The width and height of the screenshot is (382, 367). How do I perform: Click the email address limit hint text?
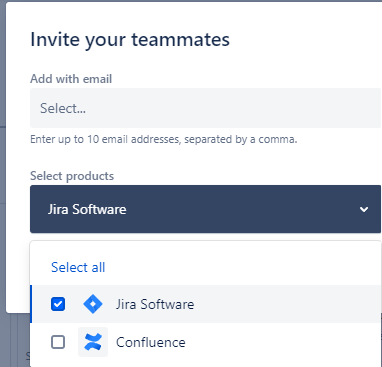point(164,139)
